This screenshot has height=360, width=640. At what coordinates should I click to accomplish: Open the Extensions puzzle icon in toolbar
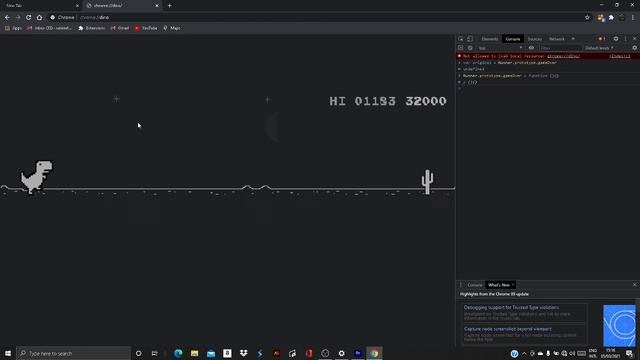(611, 18)
